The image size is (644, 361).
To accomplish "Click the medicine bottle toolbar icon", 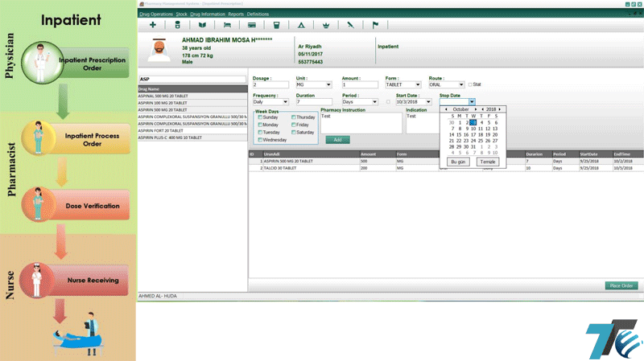I will (x=178, y=25).
